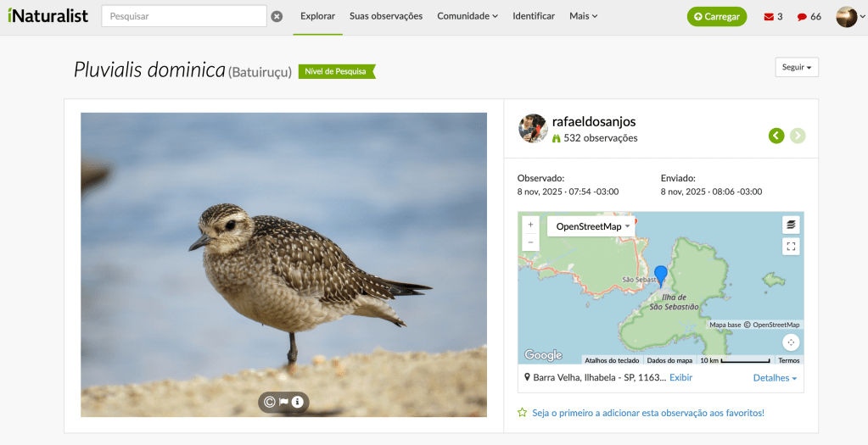This screenshot has width=868, height=445.
Task: Expand the Detalhes location dropdown
Action: [x=775, y=378]
